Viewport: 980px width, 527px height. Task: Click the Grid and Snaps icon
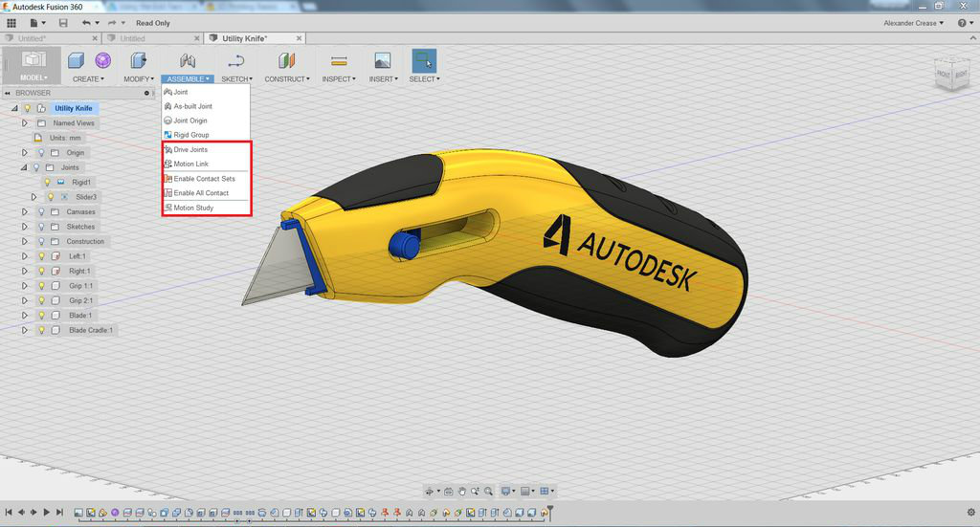pos(527,492)
